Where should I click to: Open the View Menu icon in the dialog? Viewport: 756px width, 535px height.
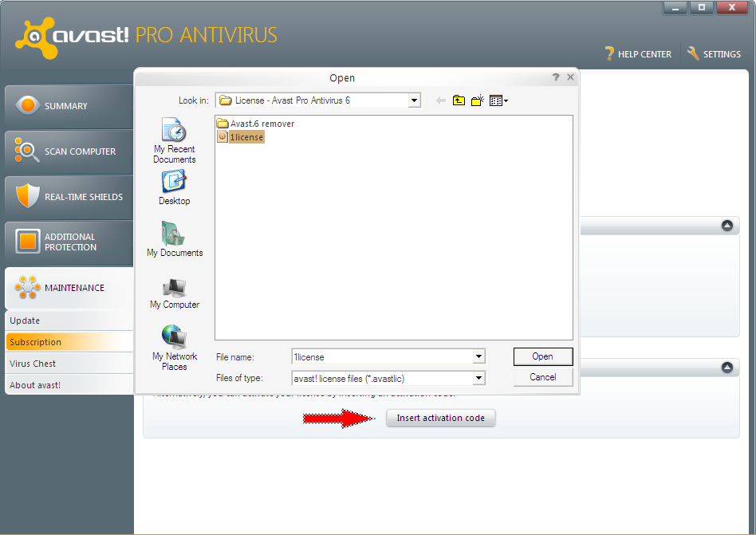(495, 100)
